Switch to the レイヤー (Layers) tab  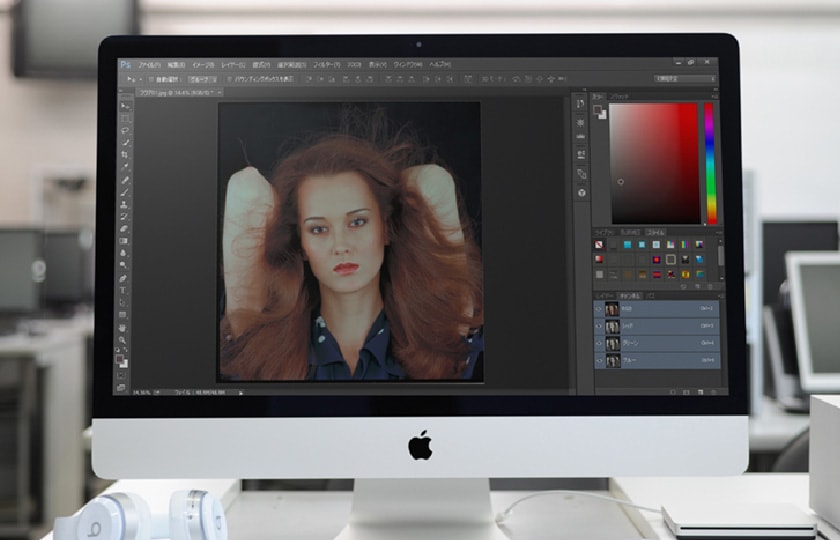coord(606,296)
